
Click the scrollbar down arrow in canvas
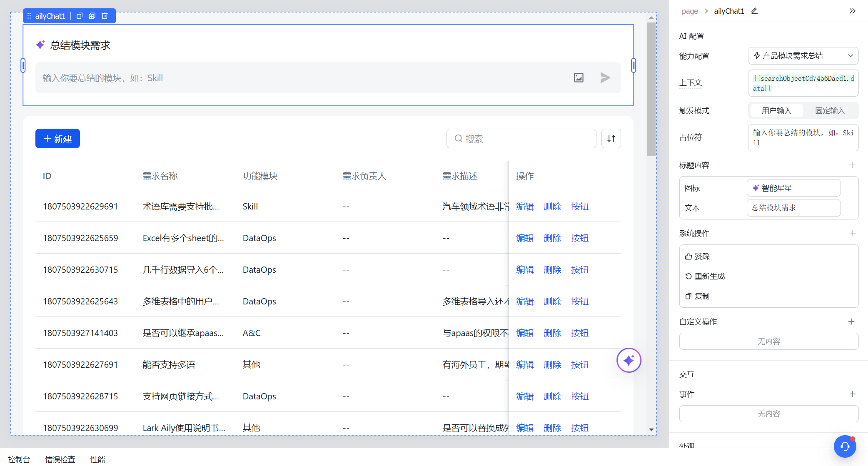click(651, 429)
